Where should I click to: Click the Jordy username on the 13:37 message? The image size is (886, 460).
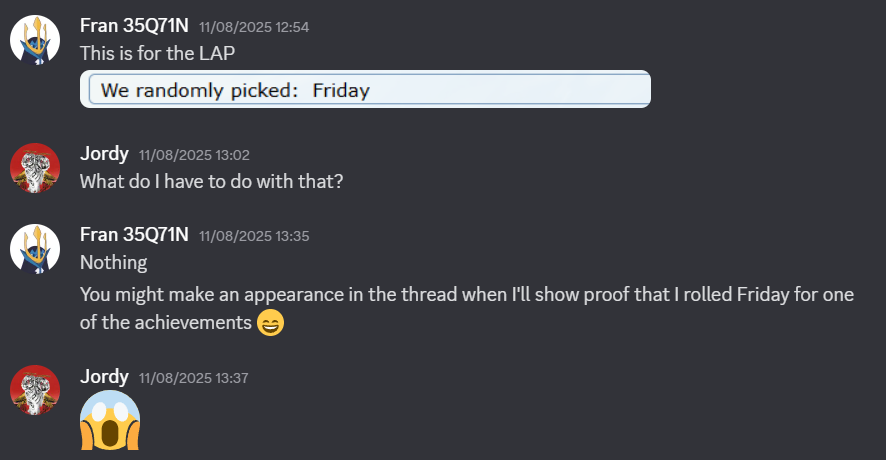point(104,376)
